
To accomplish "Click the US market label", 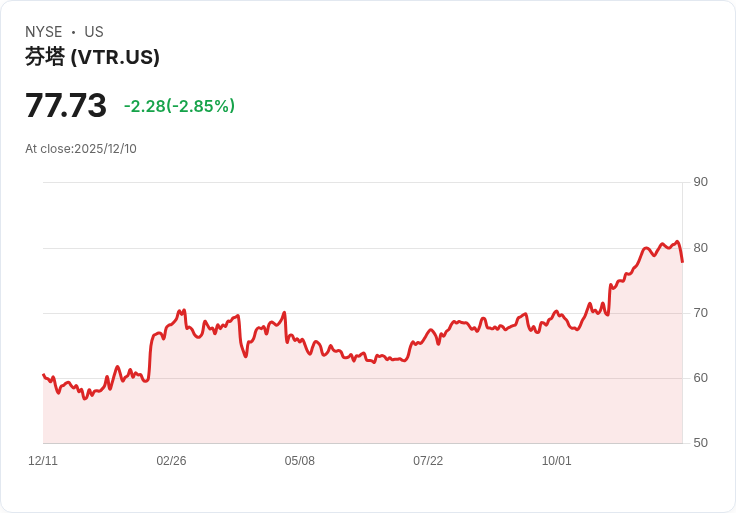I will (94, 32).
